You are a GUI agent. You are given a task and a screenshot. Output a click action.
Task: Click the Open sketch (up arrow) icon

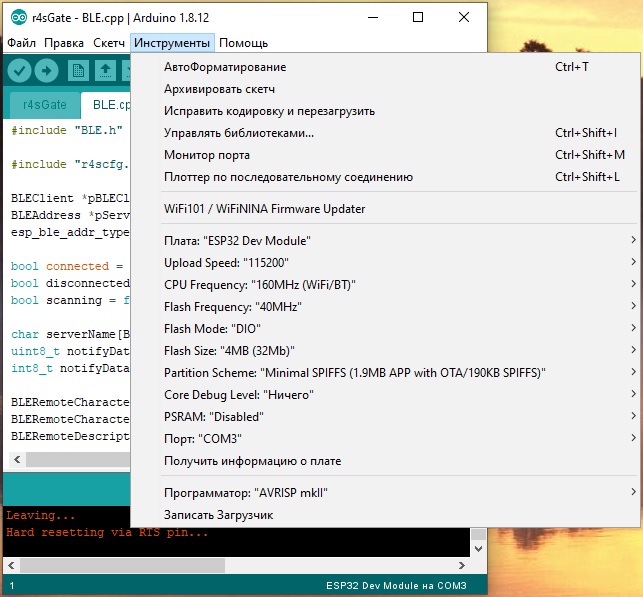pos(105,71)
